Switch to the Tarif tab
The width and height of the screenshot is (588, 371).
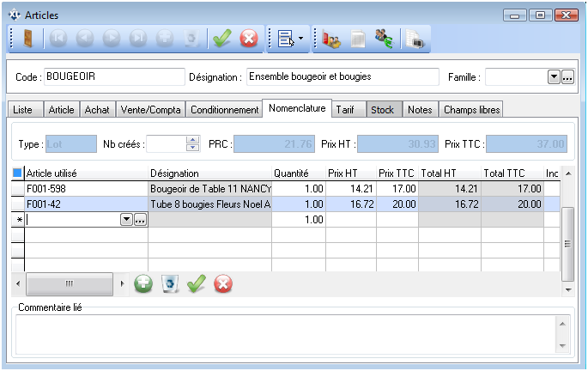pos(345,110)
